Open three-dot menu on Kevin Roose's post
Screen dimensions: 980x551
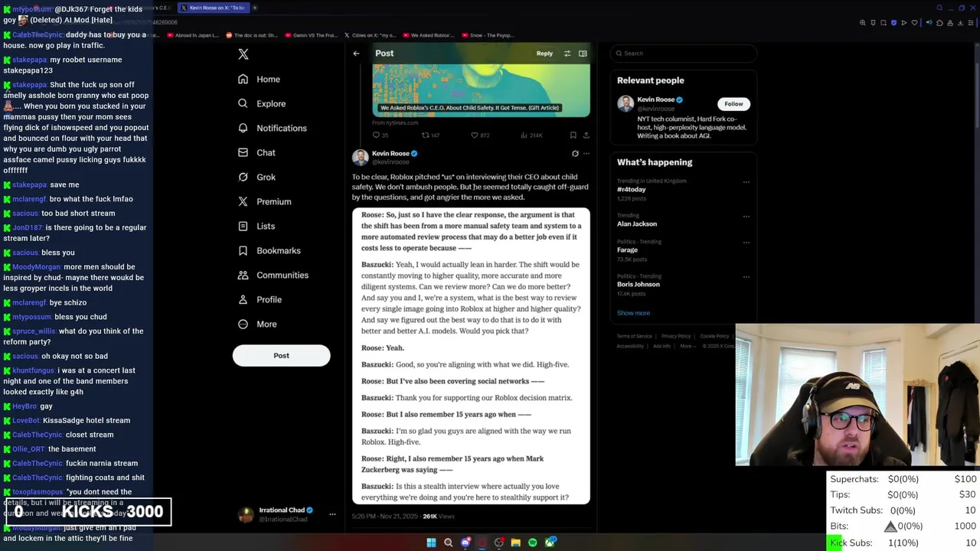586,153
